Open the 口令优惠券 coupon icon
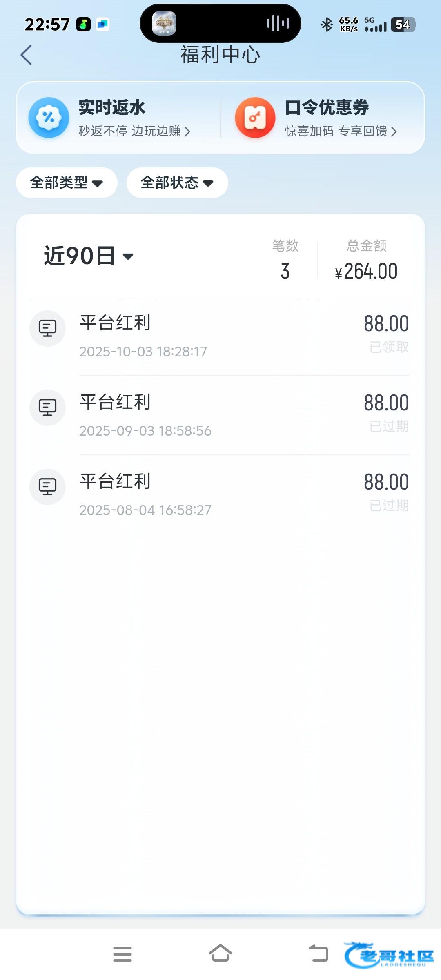Screen dimensions: 441x980 click(x=255, y=118)
